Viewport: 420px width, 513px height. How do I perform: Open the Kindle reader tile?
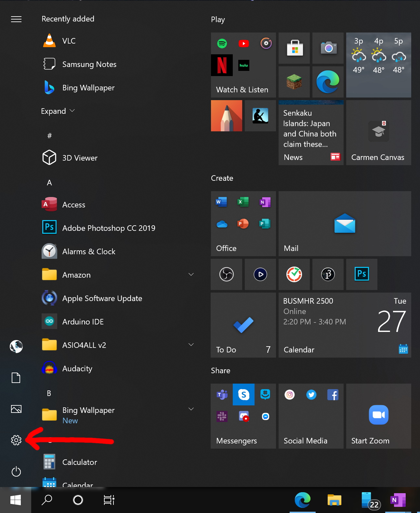(260, 116)
